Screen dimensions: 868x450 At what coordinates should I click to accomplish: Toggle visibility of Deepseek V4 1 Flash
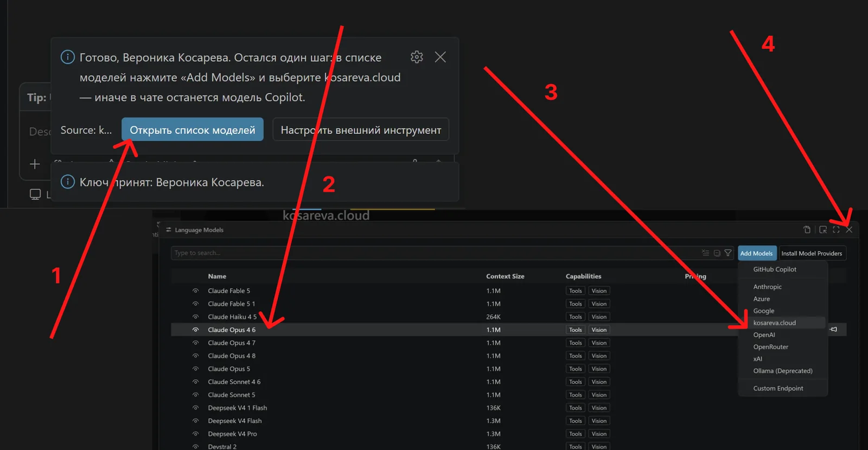click(x=196, y=408)
